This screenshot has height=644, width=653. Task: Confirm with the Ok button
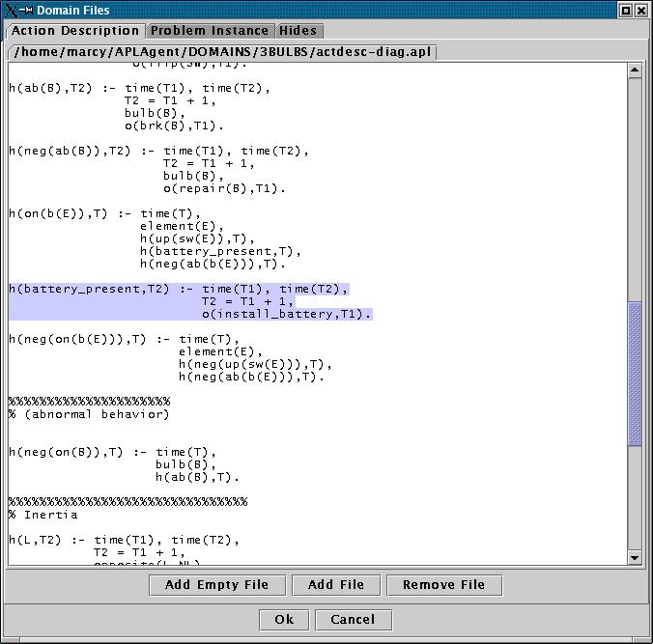coord(284,619)
